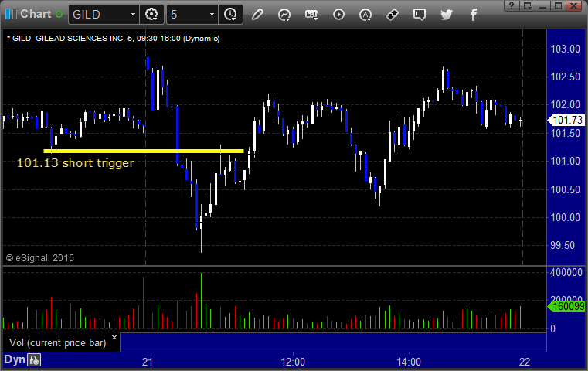The image size is (588, 371).
Task: Click the lock icon next to Dyn
Action: point(34,360)
